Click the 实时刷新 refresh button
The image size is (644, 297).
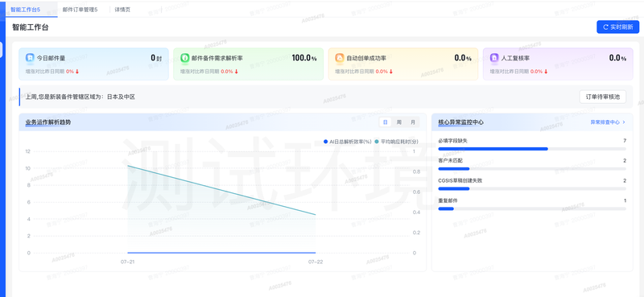point(617,27)
